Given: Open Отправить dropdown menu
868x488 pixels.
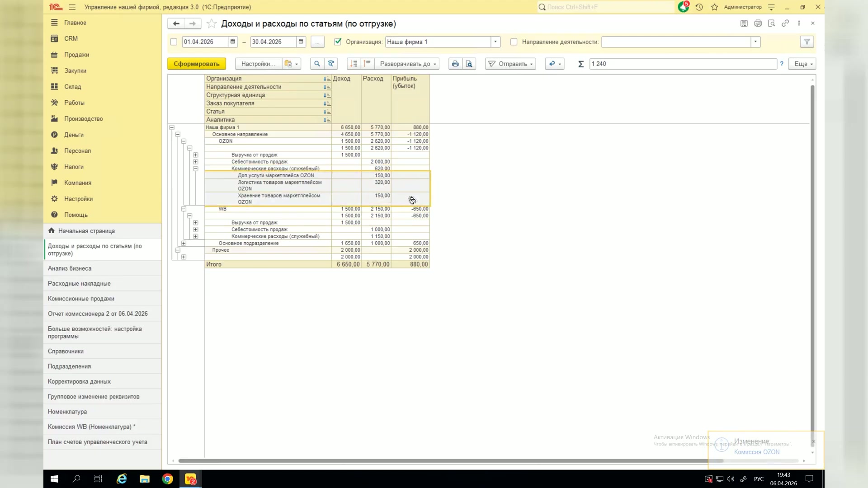Looking at the screenshot, I should click(510, 64).
